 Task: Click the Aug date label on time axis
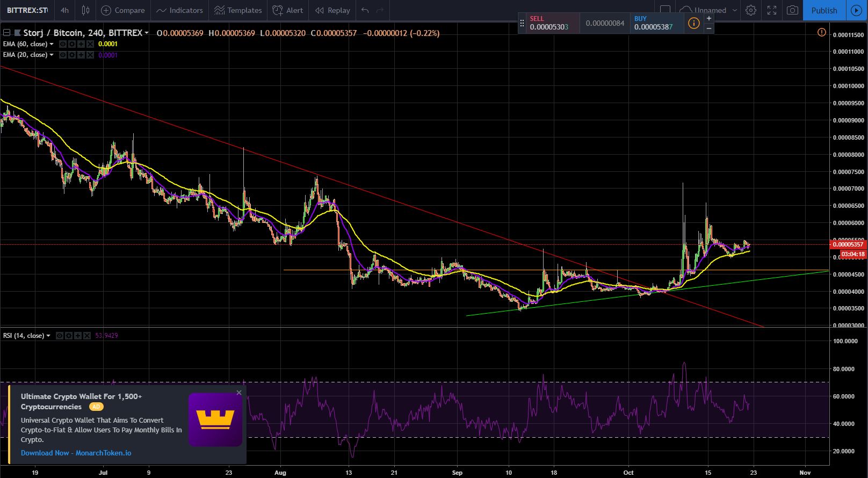click(x=281, y=473)
